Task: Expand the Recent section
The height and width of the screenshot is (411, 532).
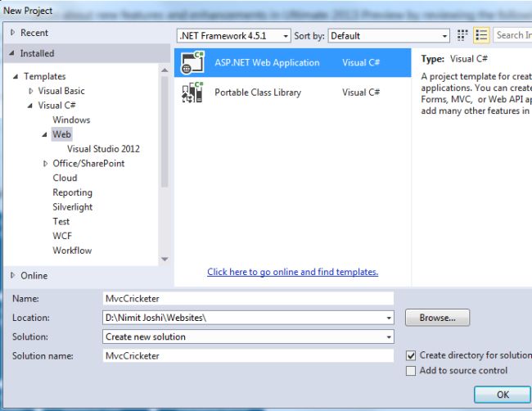Action: (x=12, y=33)
